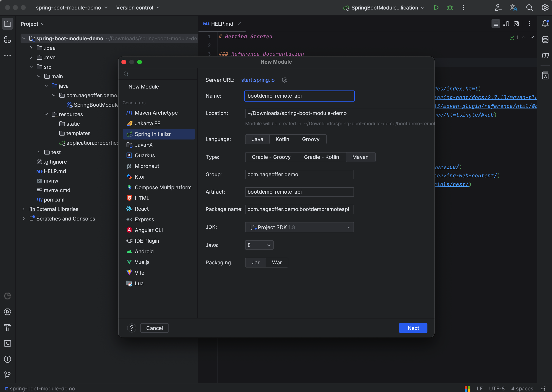Open Version control dropdown

138,8
